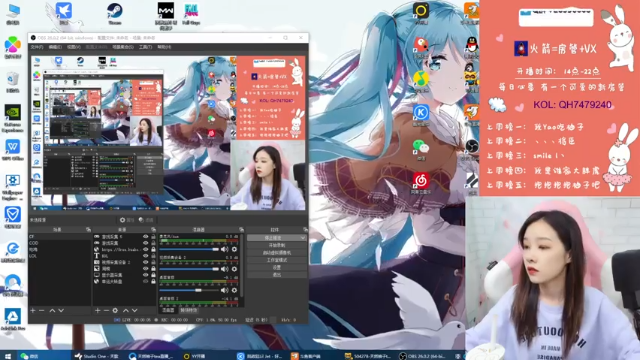Open the File menu in OBS

click(37, 47)
